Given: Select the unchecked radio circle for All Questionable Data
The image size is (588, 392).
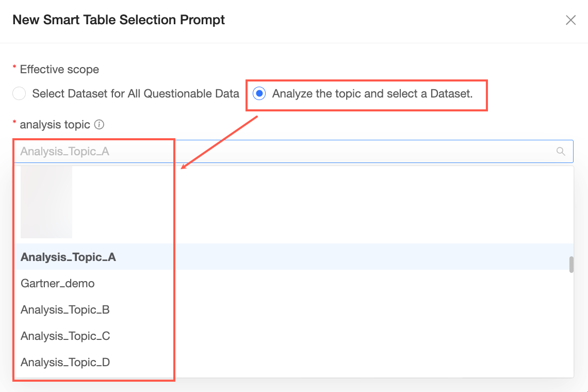Looking at the screenshot, I should (x=19, y=93).
